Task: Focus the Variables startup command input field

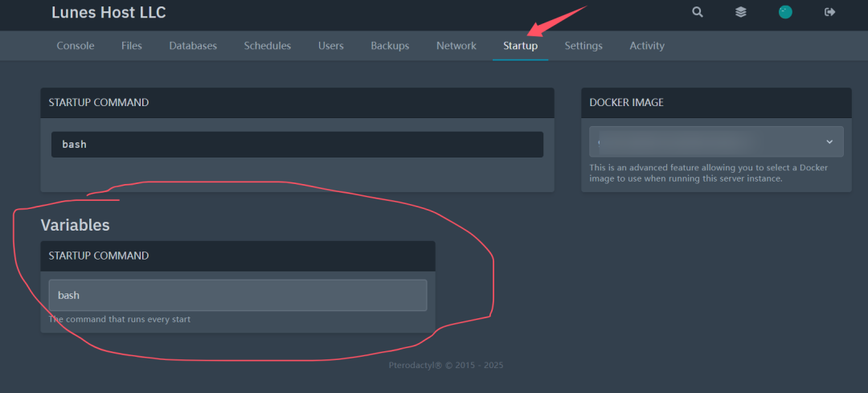Action: pyautogui.click(x=237, y=295)
